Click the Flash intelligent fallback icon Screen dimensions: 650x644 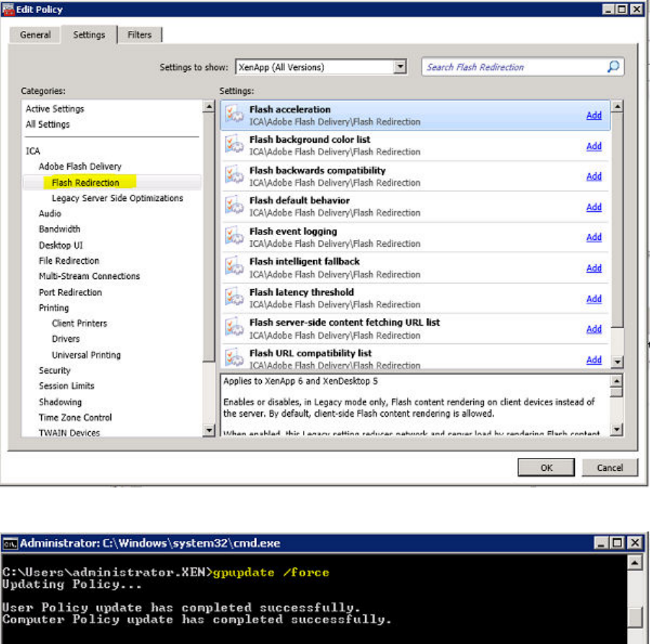pyautogui.click(x=234, y=267)
